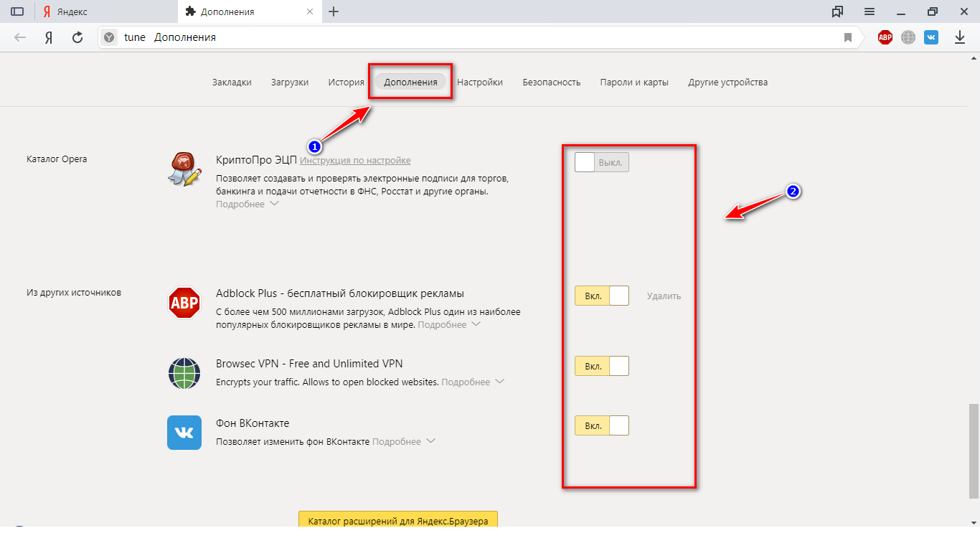
Task: Click the Фон ВКонтакте VK logo
Action: [x=184, y=433]
